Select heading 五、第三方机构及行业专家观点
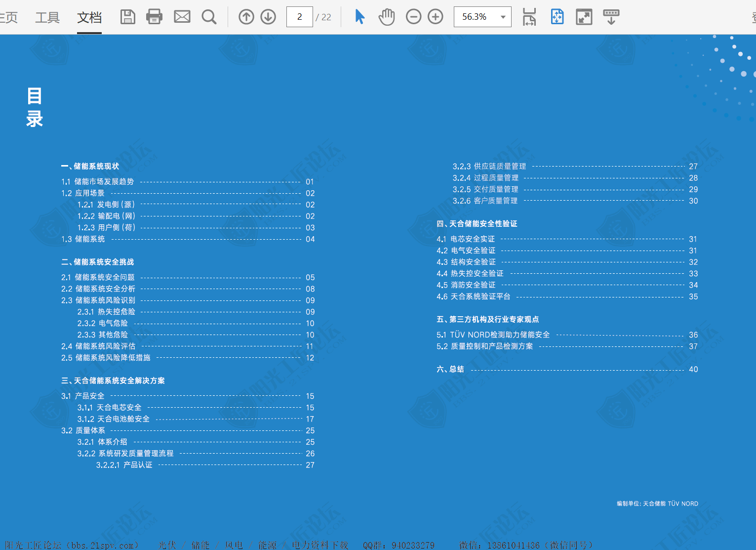The width and height of the screenshot is (756, 550). (x=488, y=320)
